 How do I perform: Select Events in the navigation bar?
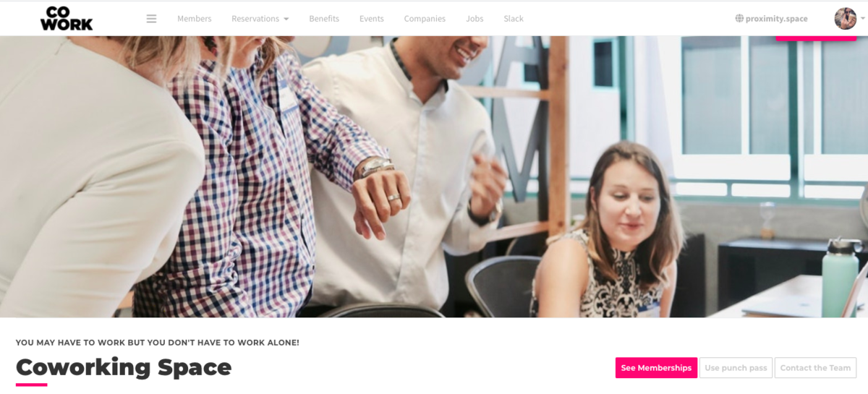[x=372, y=19]
